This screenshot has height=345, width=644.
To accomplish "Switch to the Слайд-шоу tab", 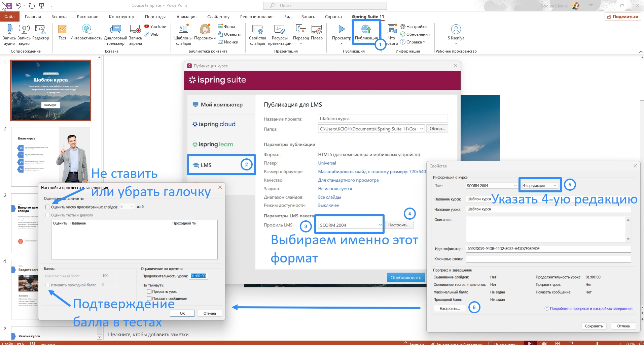I will pos(218,17).
